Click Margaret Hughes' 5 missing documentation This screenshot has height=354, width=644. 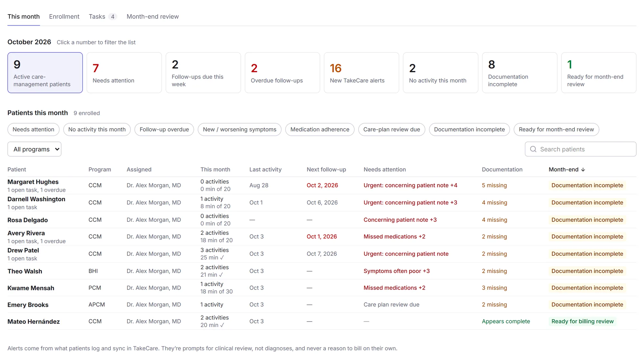pyautogui.click(x=494, y=185)
